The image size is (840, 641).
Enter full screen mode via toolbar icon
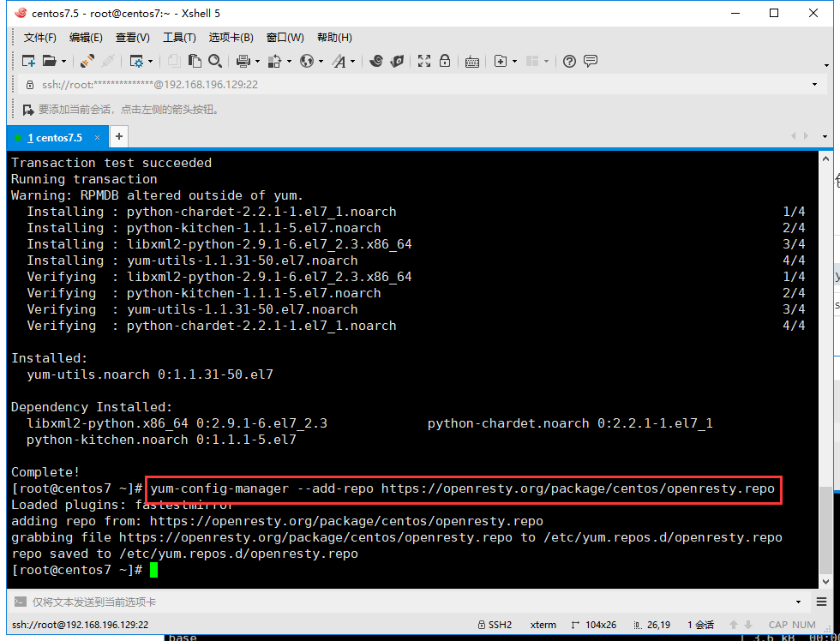(x=423, y=61)
